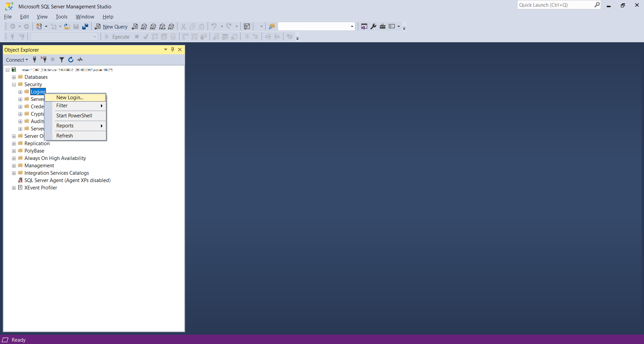Open the Command Window dropdown arrow
This screenshot has width=644, height=344.
(399, 26)
